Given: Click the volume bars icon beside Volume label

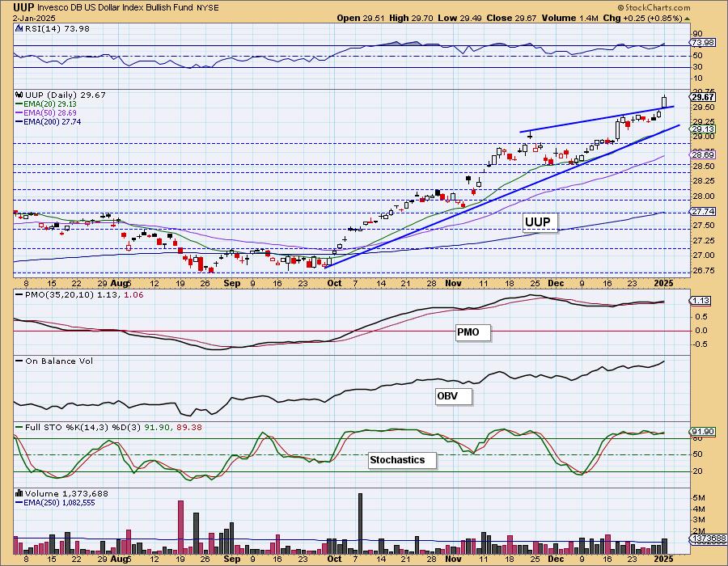Looking at the screenshot, I should pos(19,493).
